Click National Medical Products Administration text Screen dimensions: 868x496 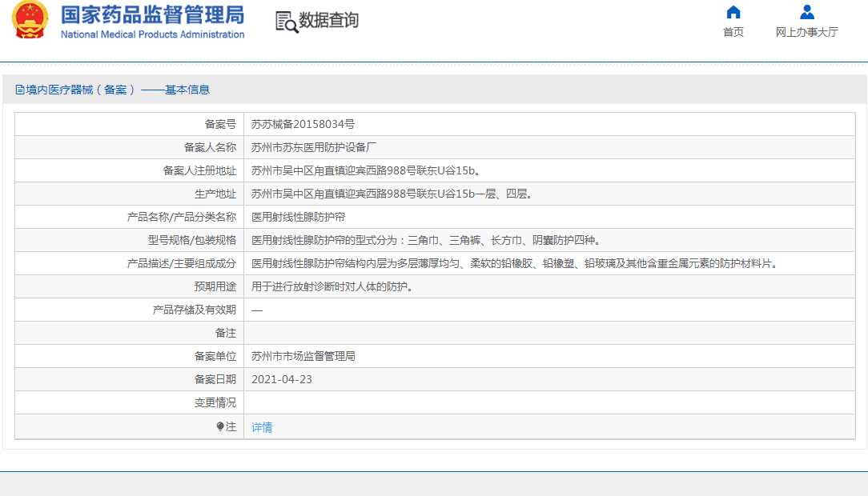tap(153, 34)
